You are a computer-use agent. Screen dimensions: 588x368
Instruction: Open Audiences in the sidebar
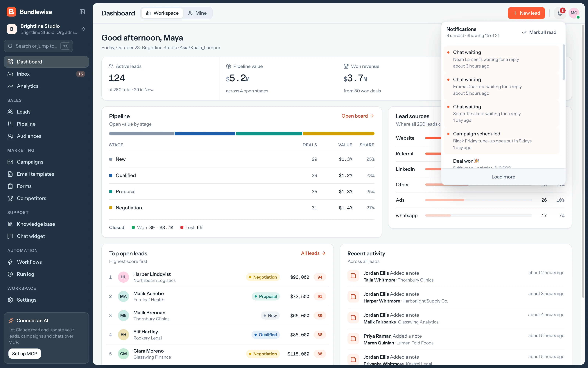click(x=46, y=136)
